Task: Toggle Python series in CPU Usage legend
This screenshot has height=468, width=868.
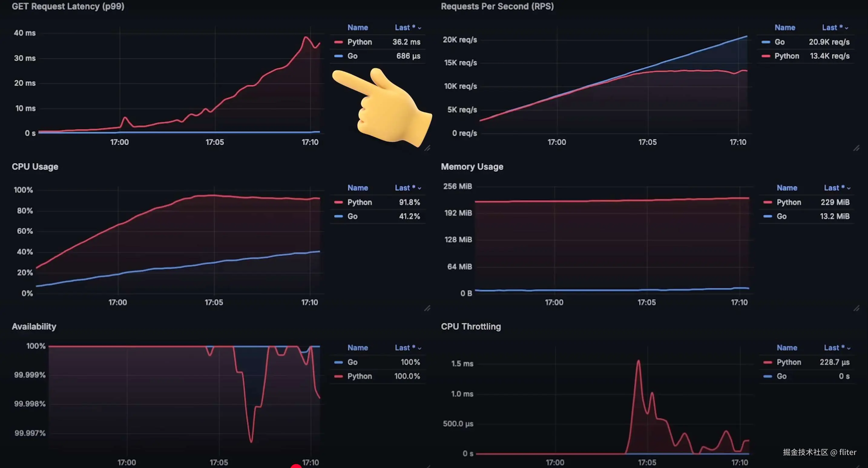Action: pos(359,202)
